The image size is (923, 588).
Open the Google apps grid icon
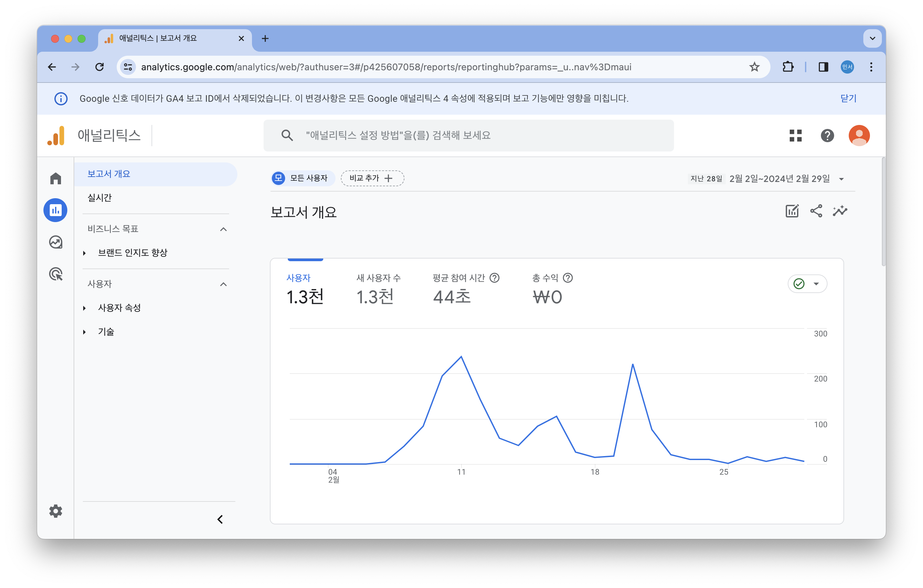(x=795, y=135)
